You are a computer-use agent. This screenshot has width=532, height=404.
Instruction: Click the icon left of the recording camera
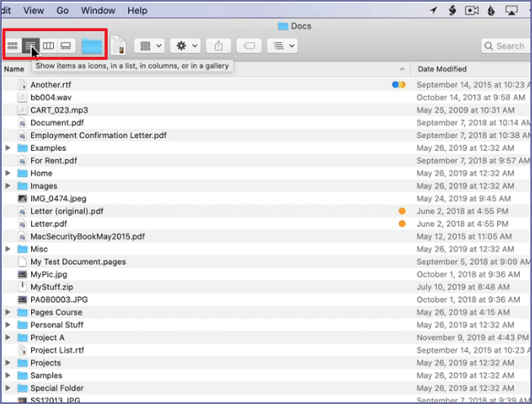click(452, 11)
